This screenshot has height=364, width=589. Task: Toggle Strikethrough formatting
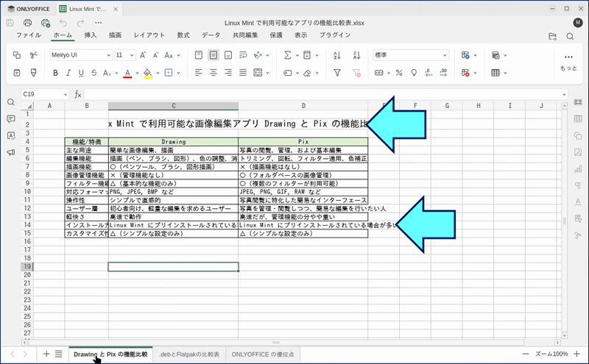coord(94,73)
